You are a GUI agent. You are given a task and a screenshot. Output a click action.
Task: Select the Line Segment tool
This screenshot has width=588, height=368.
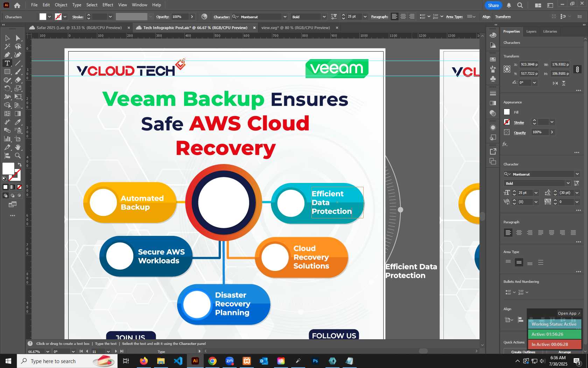[18, 63]
